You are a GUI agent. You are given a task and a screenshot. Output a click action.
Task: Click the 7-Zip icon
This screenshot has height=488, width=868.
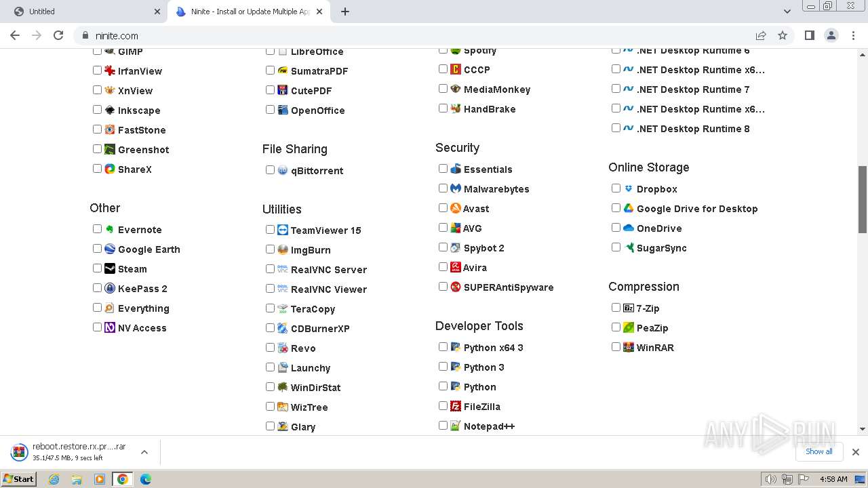click(629, 308)
